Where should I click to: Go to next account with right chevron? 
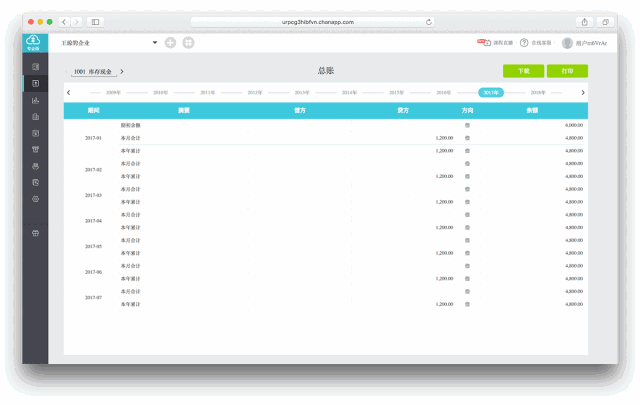click(x=122, y=72)
